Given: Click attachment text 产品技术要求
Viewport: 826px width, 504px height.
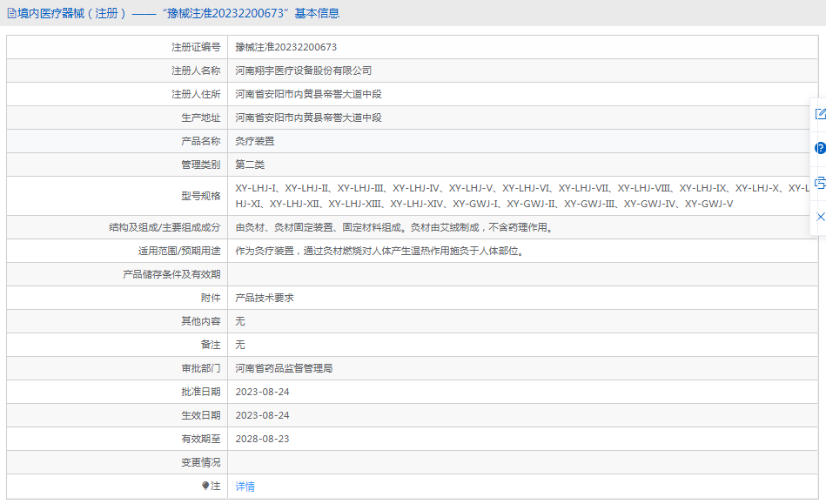Looking at the screenshot, I should (x=265, y=298).
